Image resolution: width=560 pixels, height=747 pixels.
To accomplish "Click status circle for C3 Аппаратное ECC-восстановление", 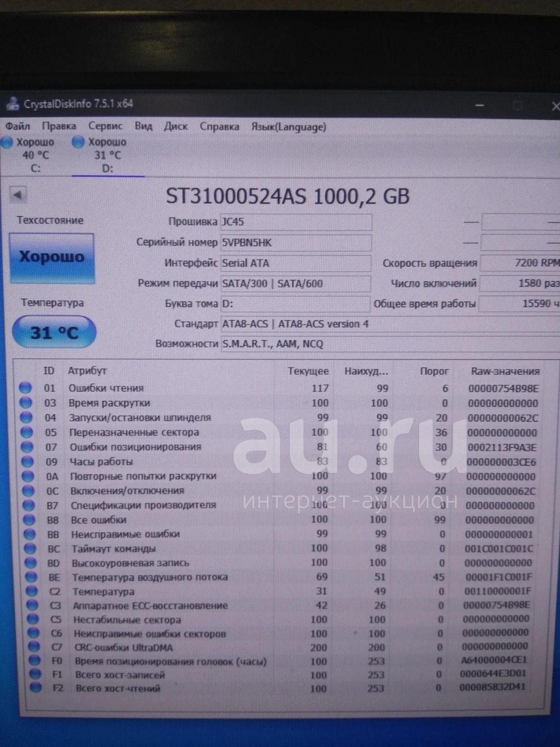I will click(32, 605).
